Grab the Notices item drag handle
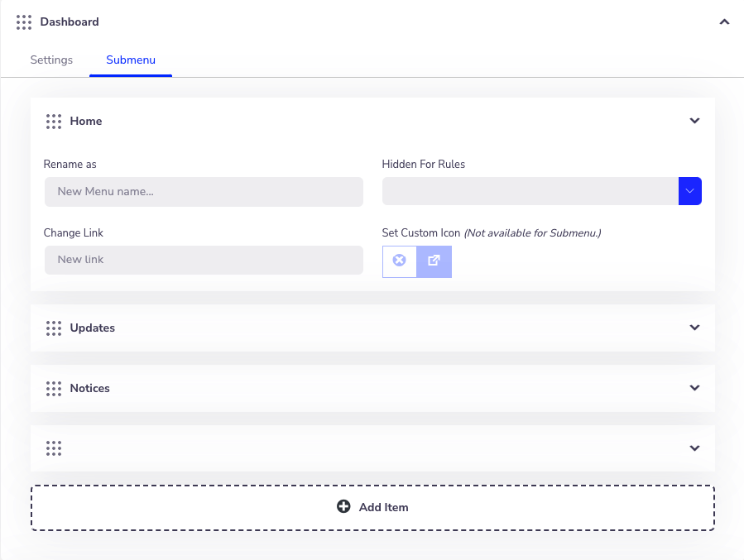Screen dimensions: 744x560 pyautogui.click(x=54, y=388)
